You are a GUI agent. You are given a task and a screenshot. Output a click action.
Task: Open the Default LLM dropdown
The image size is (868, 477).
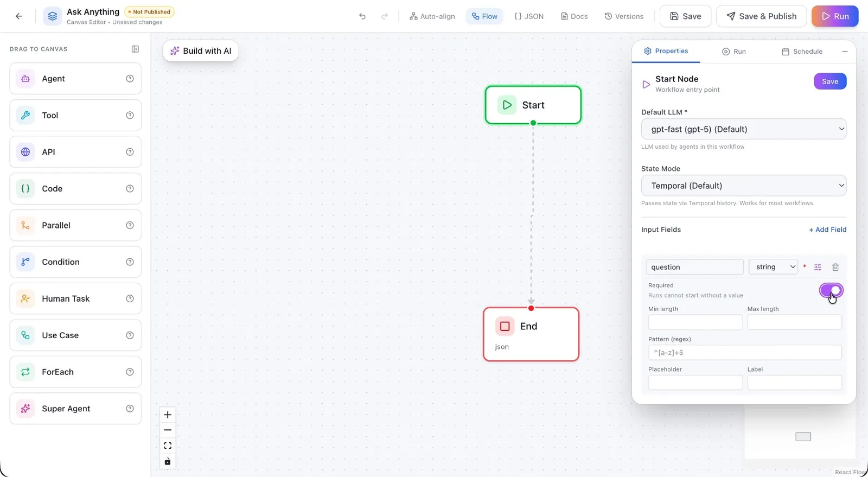pyautogui.click(x=744, y=129)
